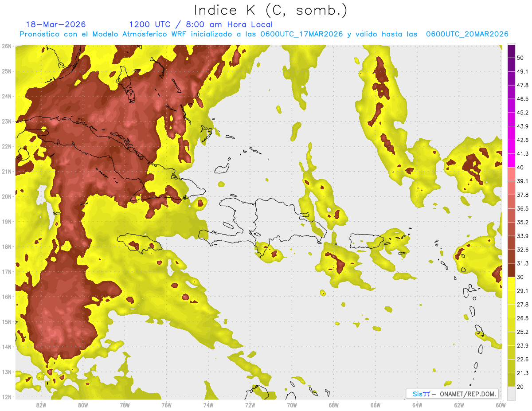Click the 74W longitude label

point(208,405)
